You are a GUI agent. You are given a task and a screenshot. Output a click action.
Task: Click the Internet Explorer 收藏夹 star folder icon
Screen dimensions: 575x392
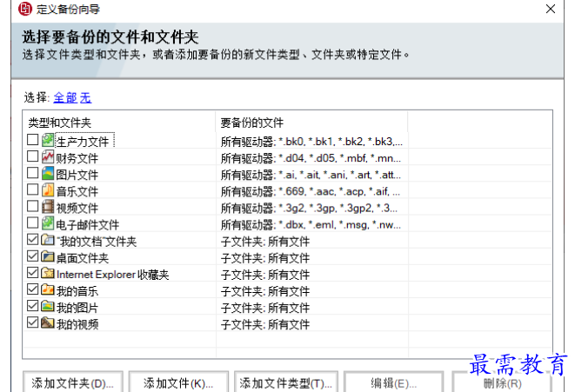[x=48, y=273]
